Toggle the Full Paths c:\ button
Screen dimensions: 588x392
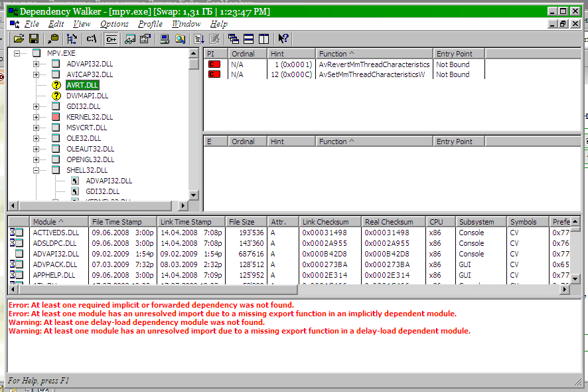tap(92, 39)
